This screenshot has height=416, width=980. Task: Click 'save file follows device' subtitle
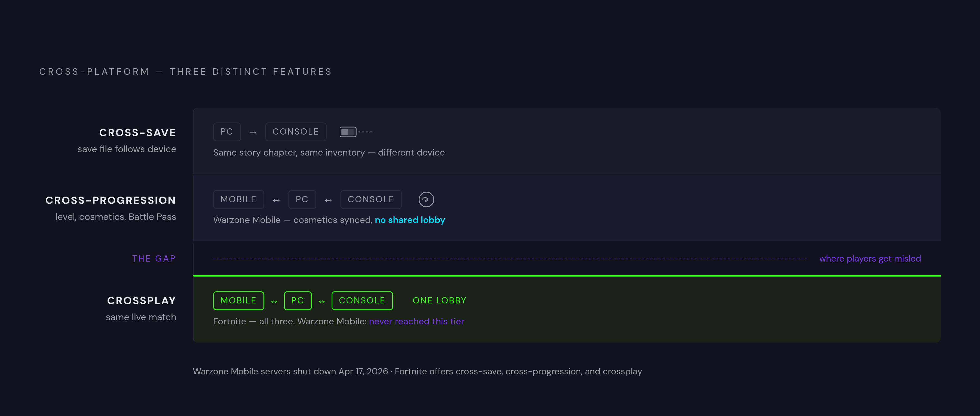click(x=127, y=149)
